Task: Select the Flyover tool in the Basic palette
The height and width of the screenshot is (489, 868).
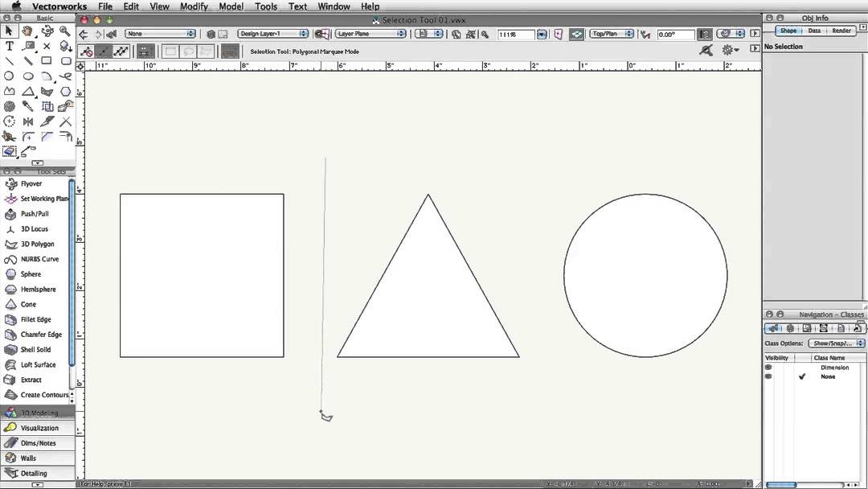Action: coord(47,31)
